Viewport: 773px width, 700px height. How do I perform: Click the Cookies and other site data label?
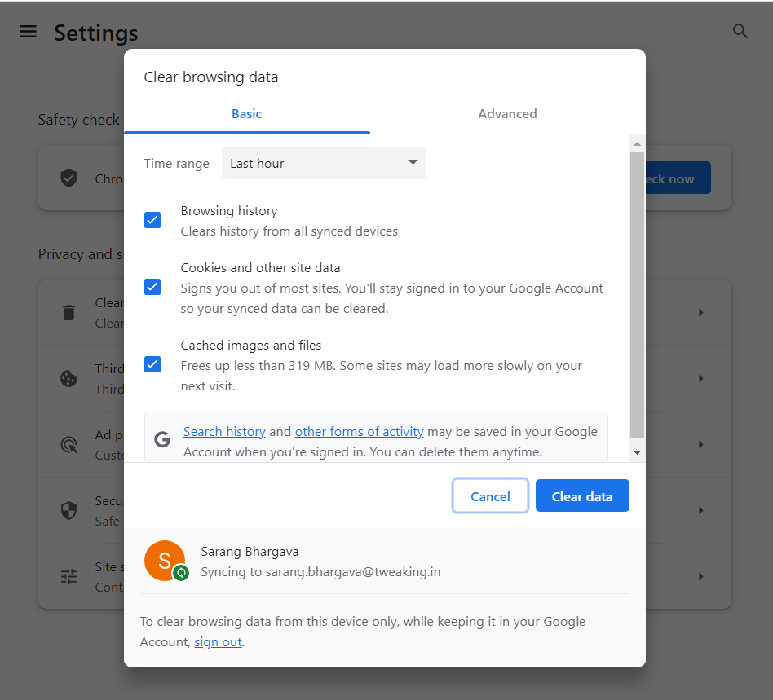coord(260,268)
